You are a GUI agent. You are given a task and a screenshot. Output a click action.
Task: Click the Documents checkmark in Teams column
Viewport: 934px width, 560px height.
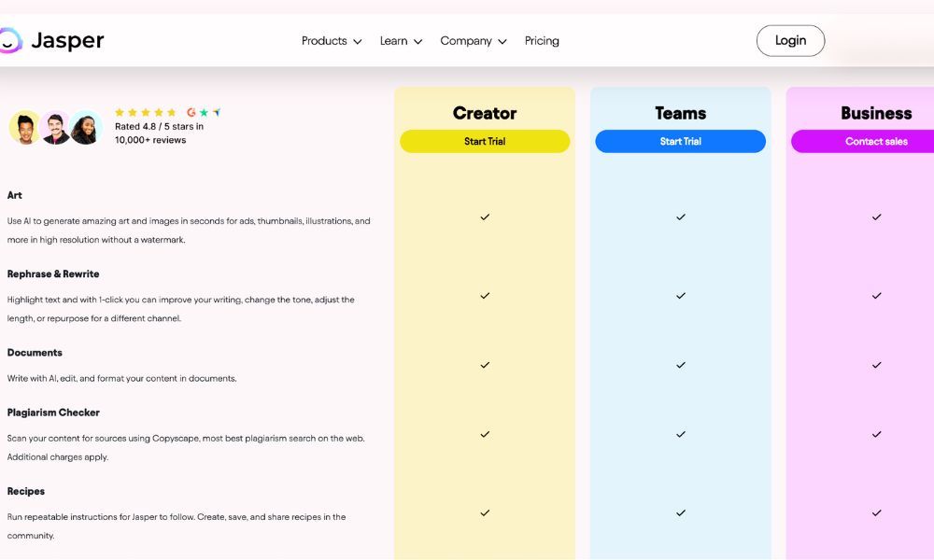point(680,365)
